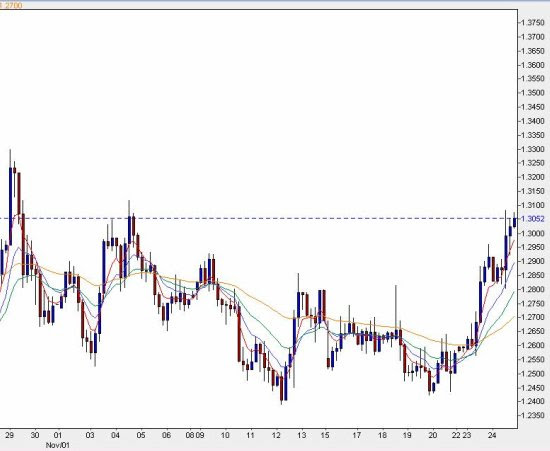This screenshot has height=451, width=550.
Task: Click the 1.3750 price axis label
Action: click(x=533, y=23)
